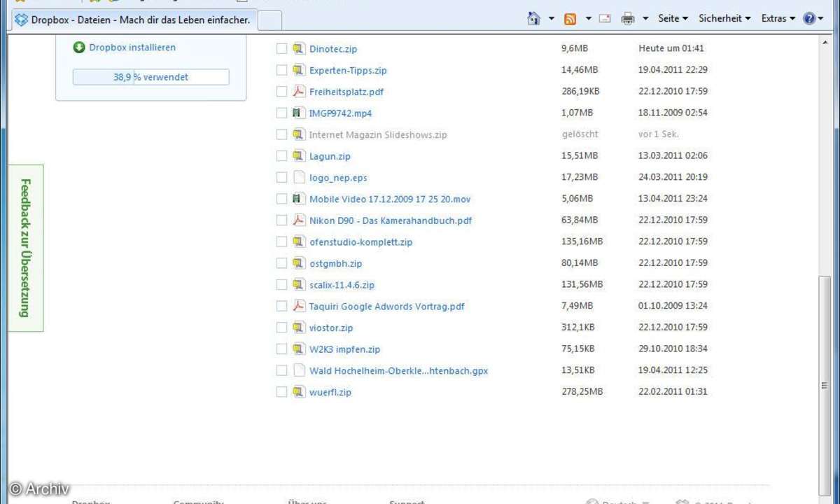
Task: Open the Feedback zur Übersetzung side tab
Action: [x=26, y=248]
